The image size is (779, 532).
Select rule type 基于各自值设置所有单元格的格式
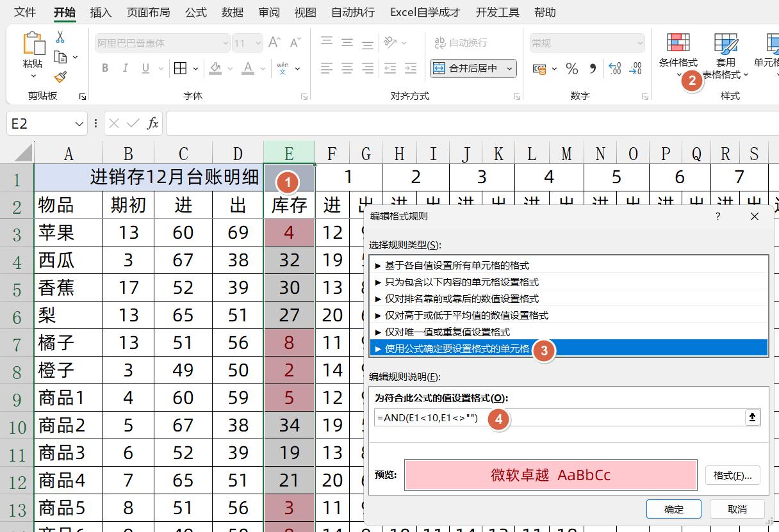click(x=568, y=265)
